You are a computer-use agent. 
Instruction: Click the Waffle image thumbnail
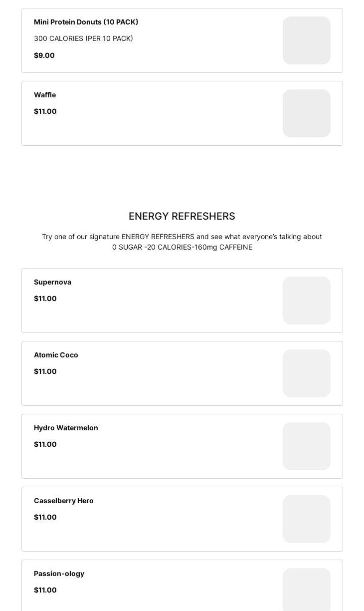[306, 113]
